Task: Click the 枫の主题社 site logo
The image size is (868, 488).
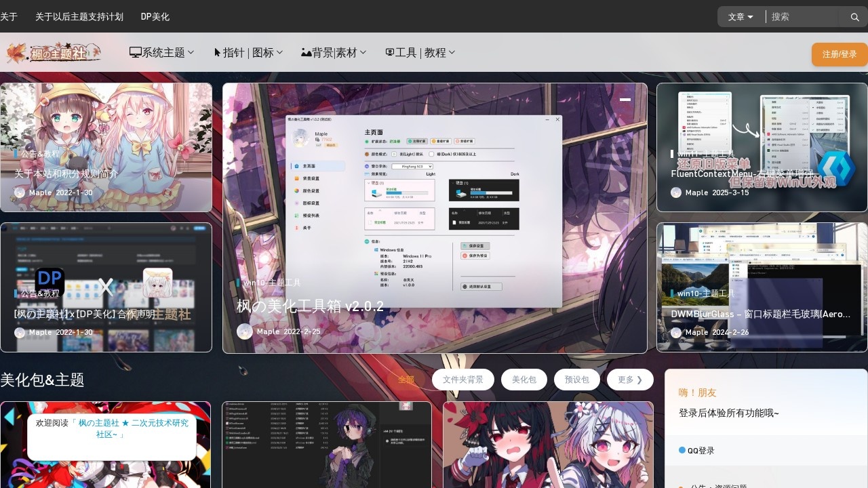Action: pyautogui.click(x=54, y=52)
